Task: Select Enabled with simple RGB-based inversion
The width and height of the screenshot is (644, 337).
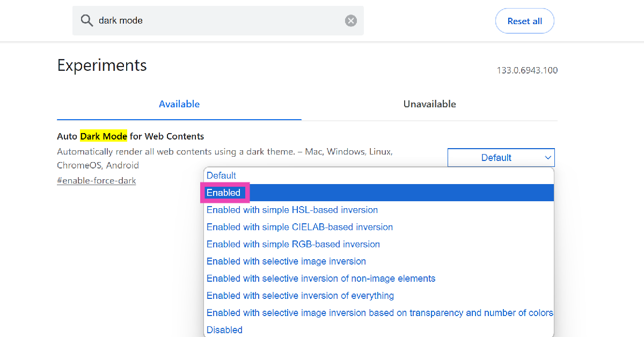Action: [293, 244]
